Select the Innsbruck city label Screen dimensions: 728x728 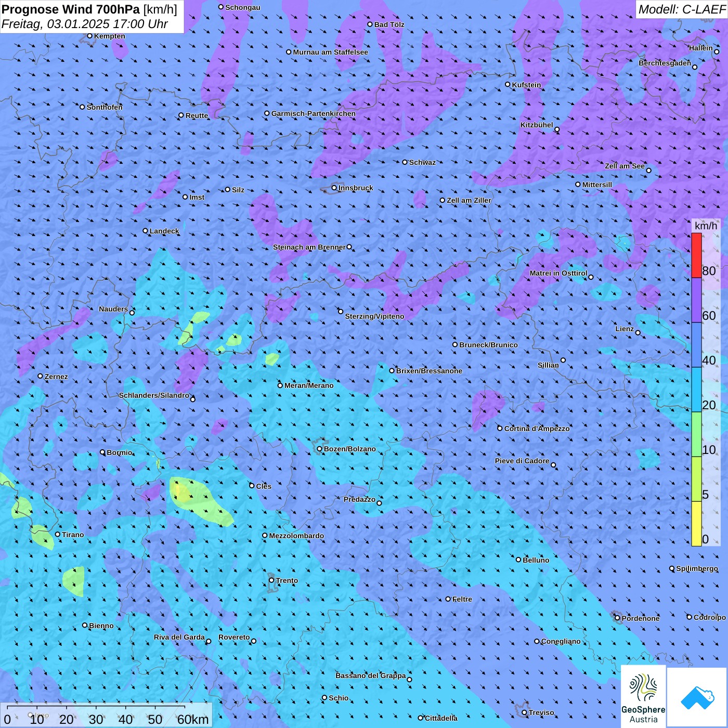coord(356,188)
